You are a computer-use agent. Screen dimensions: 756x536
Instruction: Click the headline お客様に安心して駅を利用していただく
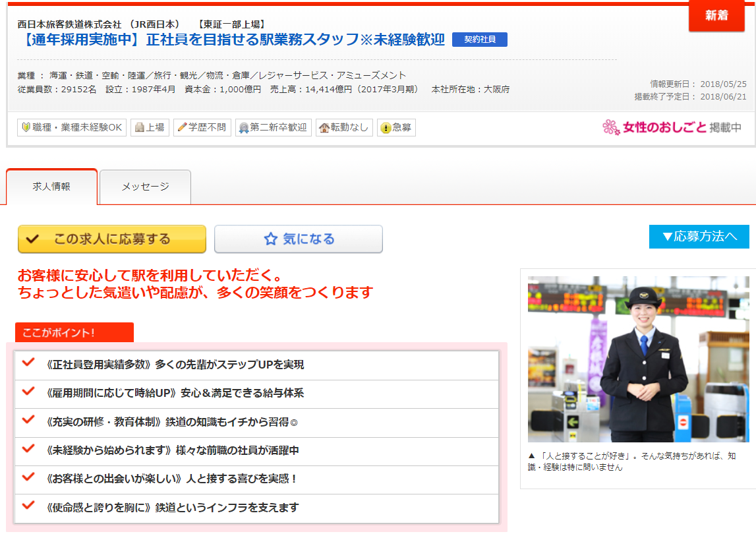(x=150, y=276)
